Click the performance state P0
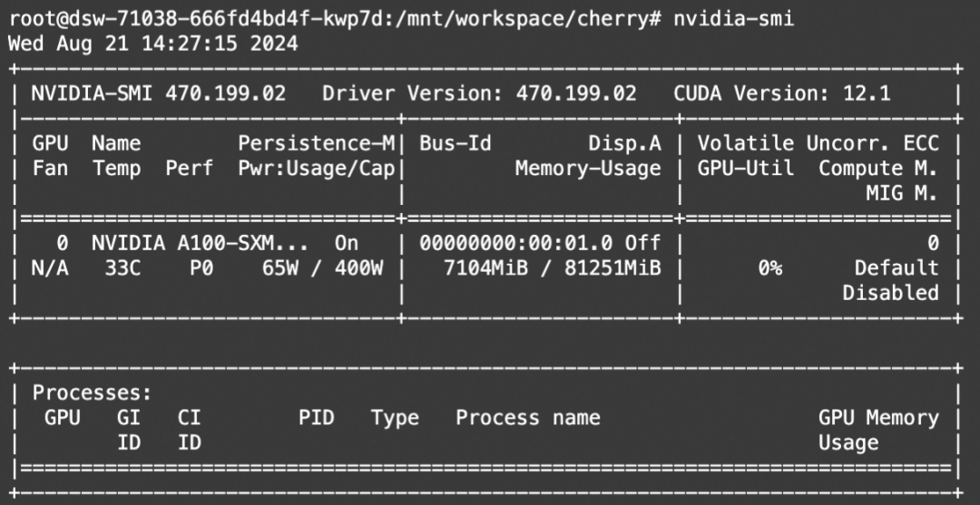 pos(201,268)
